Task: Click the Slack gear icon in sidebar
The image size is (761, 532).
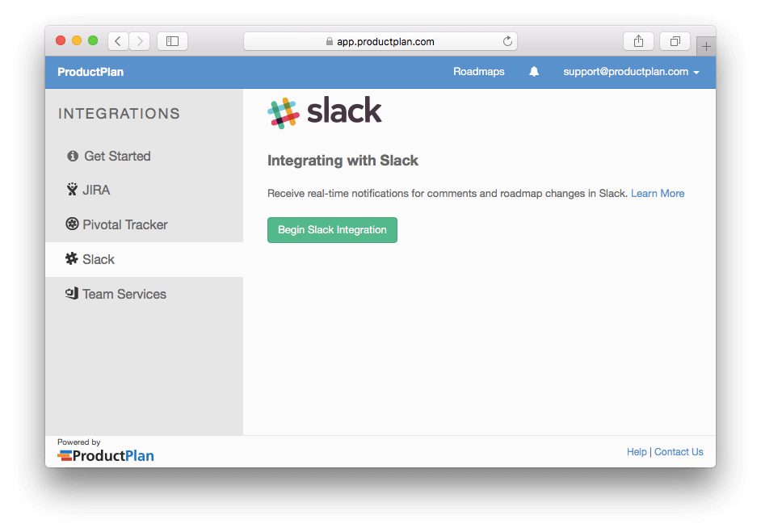Action: click(72, 259)
